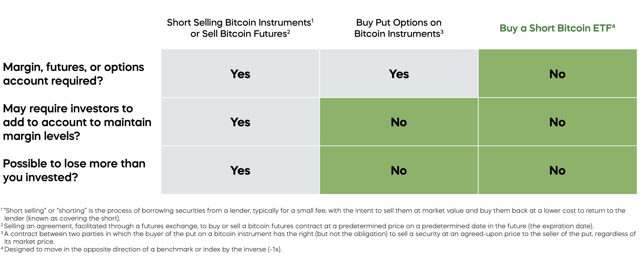Click 'Yes' for short selling margin account required

240,74
